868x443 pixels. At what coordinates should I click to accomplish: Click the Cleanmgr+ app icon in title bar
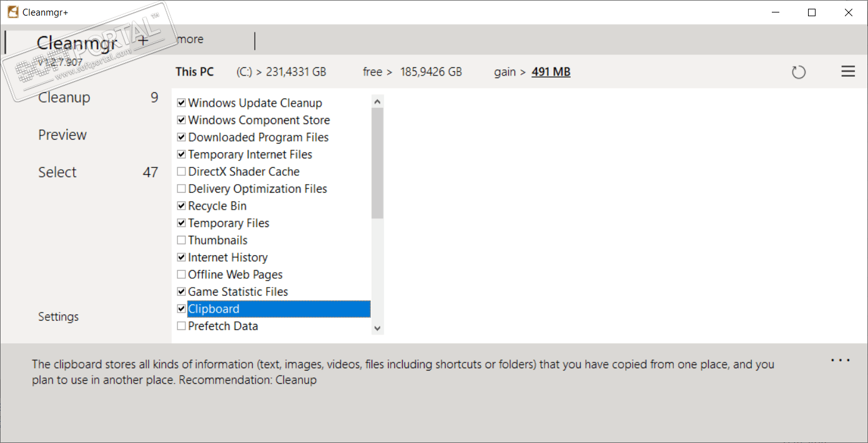click(12, 12)
